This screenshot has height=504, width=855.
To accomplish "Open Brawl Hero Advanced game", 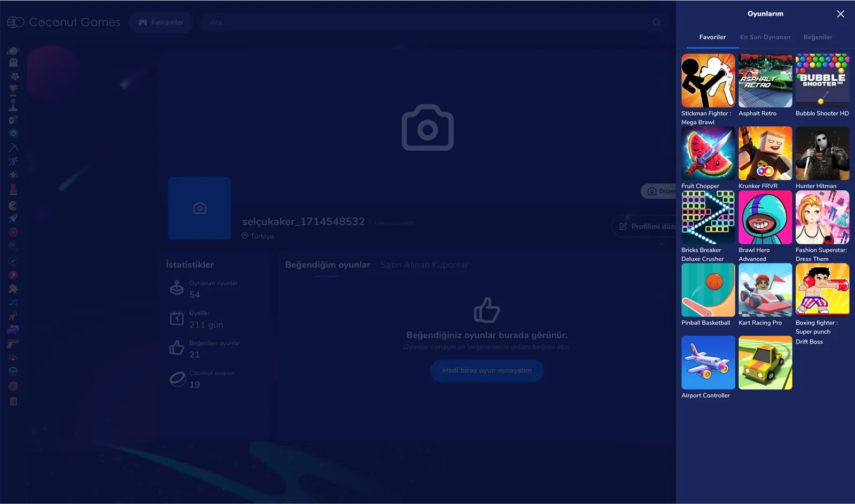I will (x=765, y=218).
